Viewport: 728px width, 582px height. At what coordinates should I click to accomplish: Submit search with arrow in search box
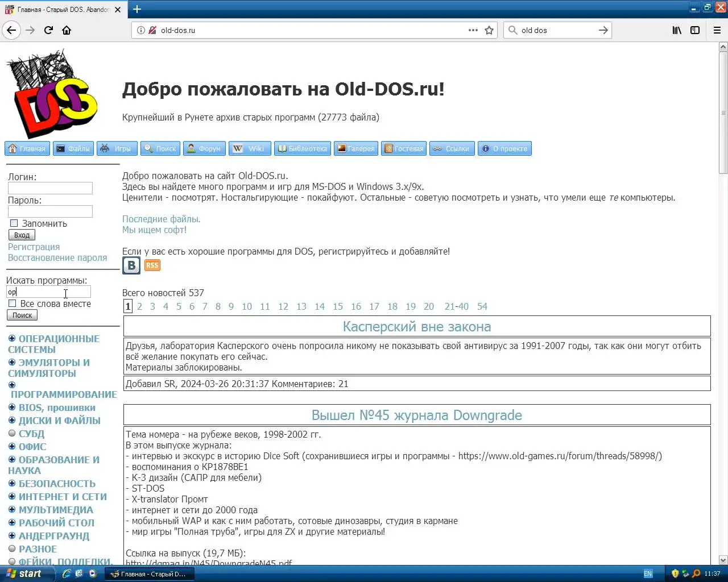click(x=603, y=30)
